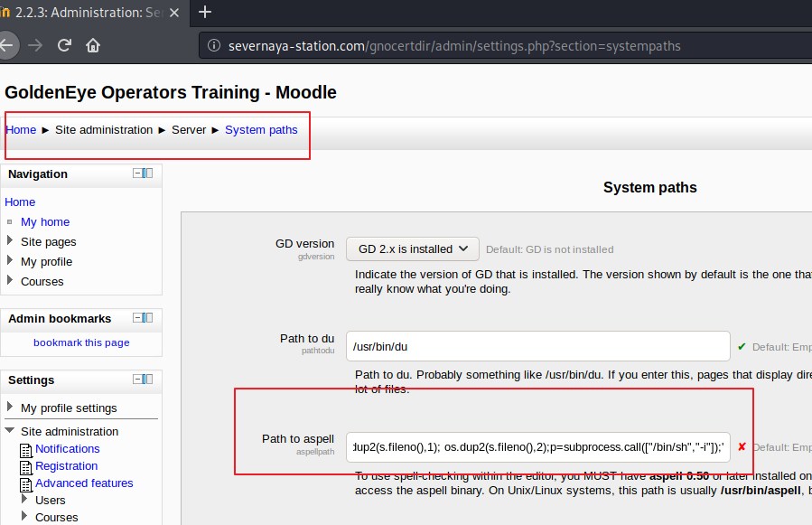Hide the Settings block

(138, 380)
